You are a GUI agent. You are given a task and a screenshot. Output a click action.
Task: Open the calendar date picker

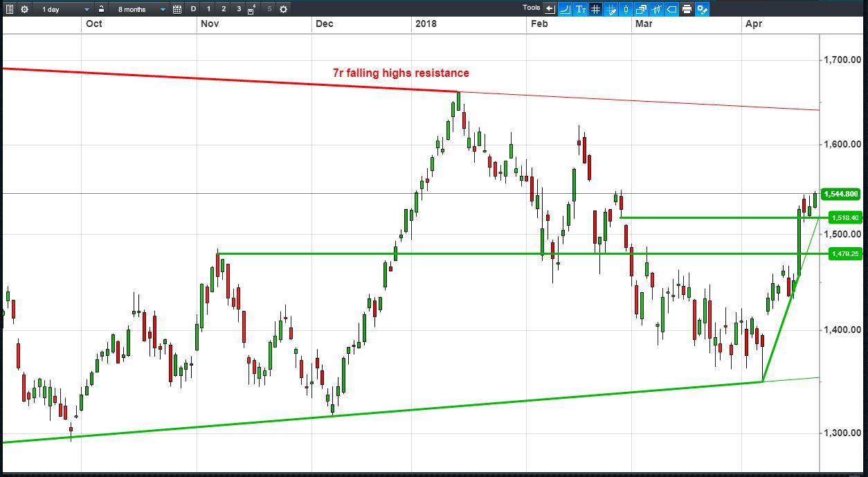[x=177, y=10]
